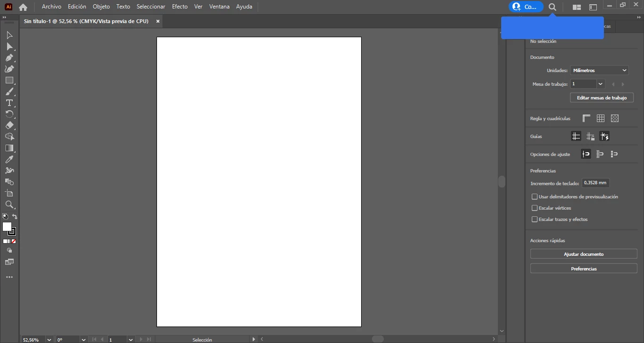The width and height of the screenshot is (644, 343).
Task: Open the drawing modes icon
Action: tap(9, 251)
